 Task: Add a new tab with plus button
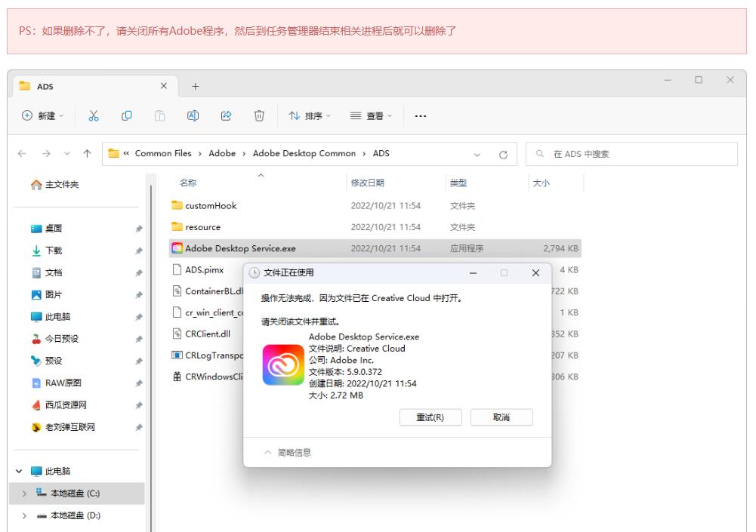point(196,86)
